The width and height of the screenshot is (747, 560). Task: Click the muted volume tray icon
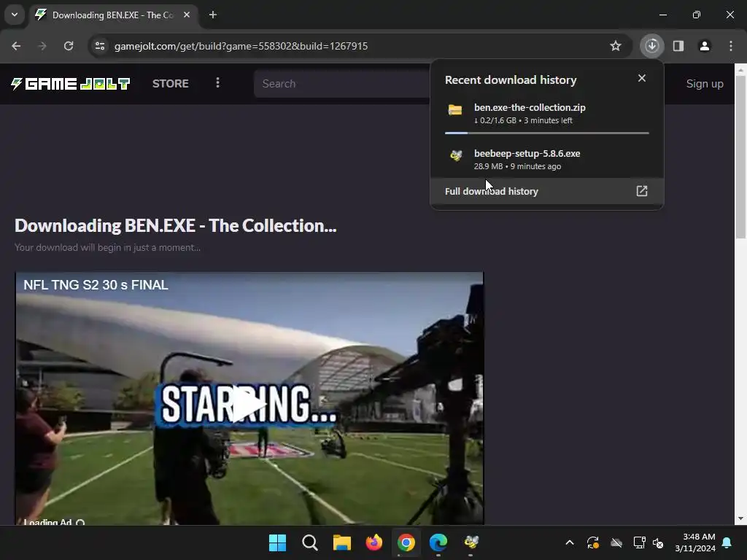[658, 542]
